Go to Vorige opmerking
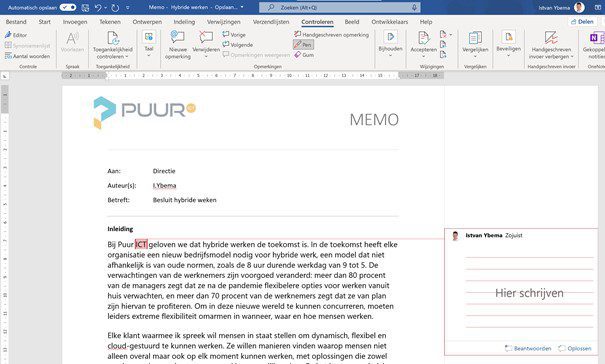This screenshot has height=364, width=605. 234,35
